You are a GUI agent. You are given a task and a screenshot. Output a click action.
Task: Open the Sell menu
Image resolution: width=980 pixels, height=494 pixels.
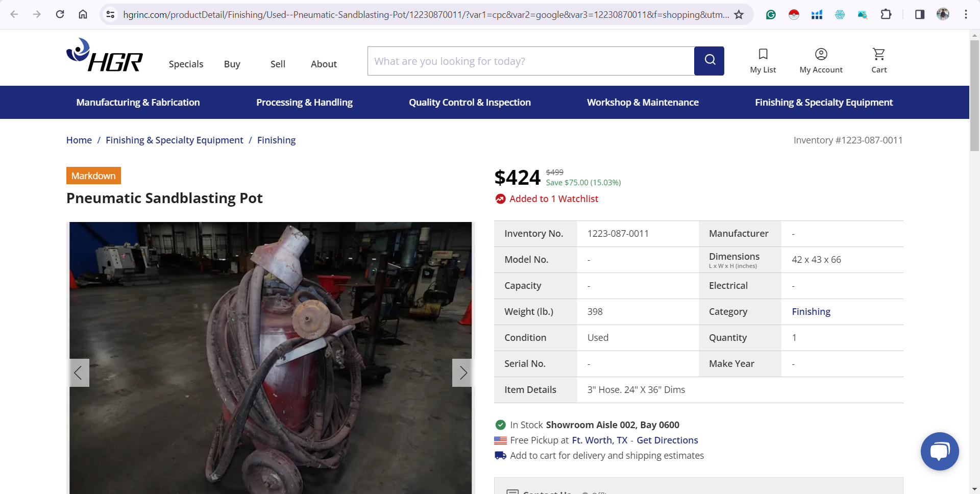278,64
